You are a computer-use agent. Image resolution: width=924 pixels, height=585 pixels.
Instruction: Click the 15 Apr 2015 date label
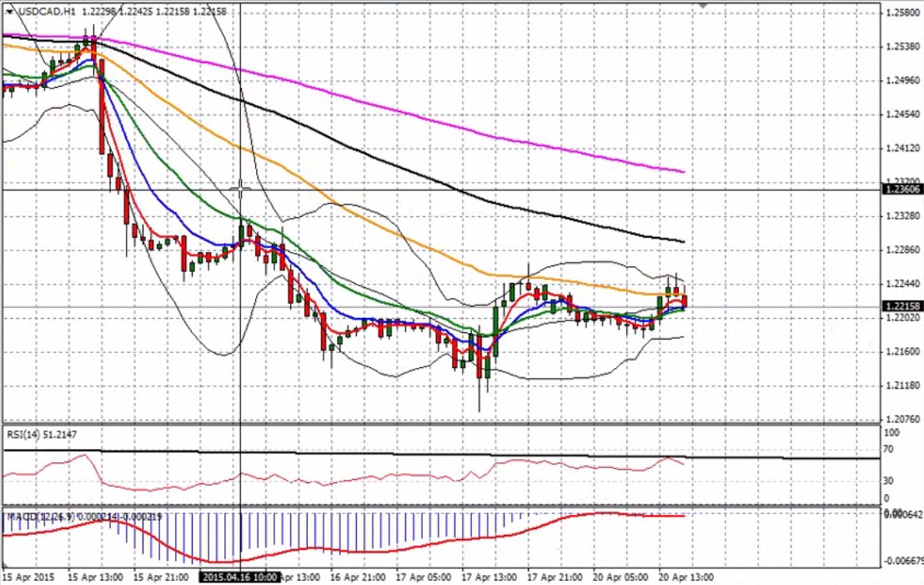[x=28, y=577]
